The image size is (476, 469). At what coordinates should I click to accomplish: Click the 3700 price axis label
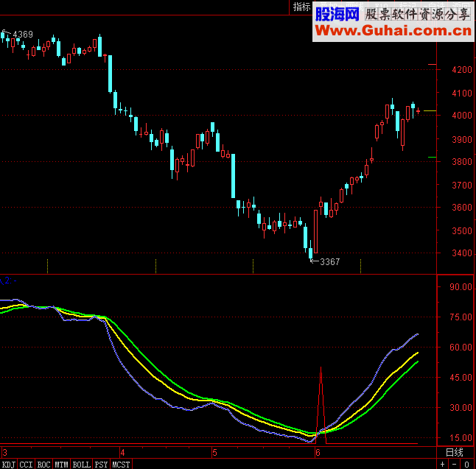pyautogui.click(x=462, y=185)
